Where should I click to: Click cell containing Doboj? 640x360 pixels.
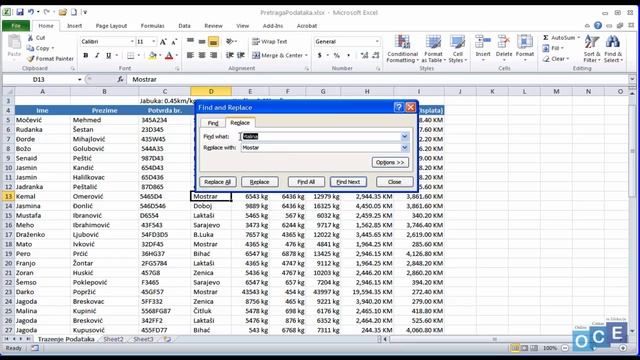click(x=211, y=206)
